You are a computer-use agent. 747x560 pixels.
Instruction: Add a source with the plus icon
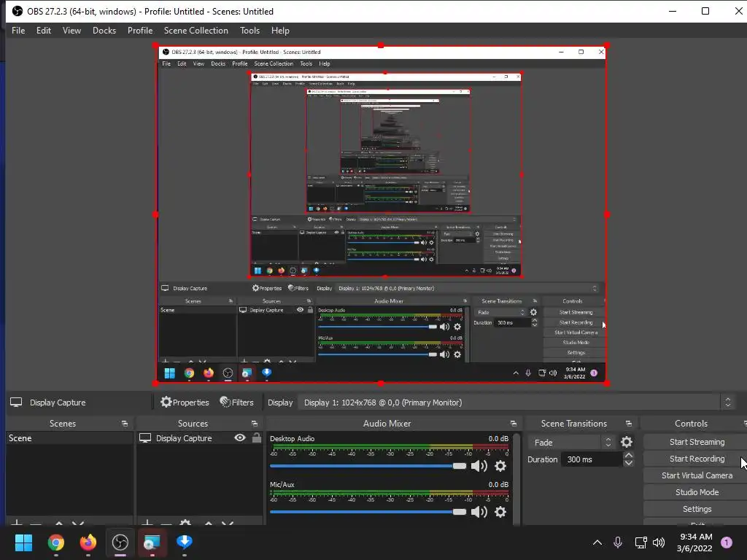[147, 523]
